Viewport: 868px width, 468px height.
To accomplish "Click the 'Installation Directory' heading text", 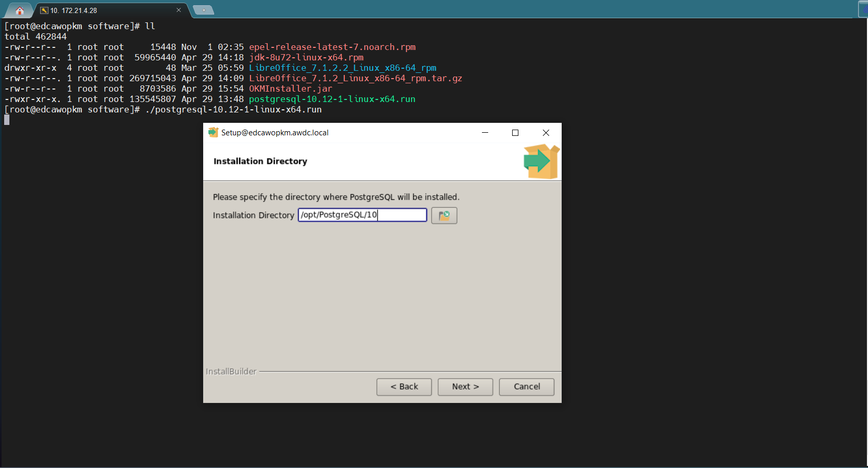I will pyautogui.click(x=261, y=161).
